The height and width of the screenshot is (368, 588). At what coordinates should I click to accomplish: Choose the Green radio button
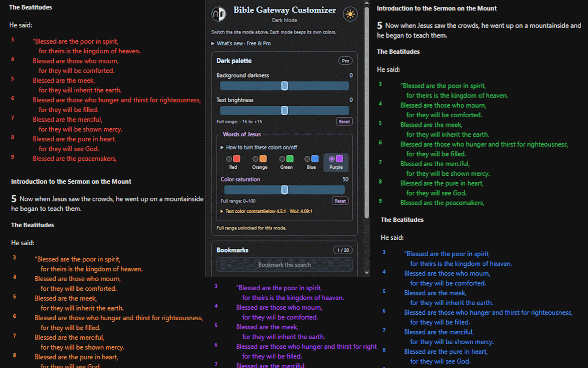[282, 159]
